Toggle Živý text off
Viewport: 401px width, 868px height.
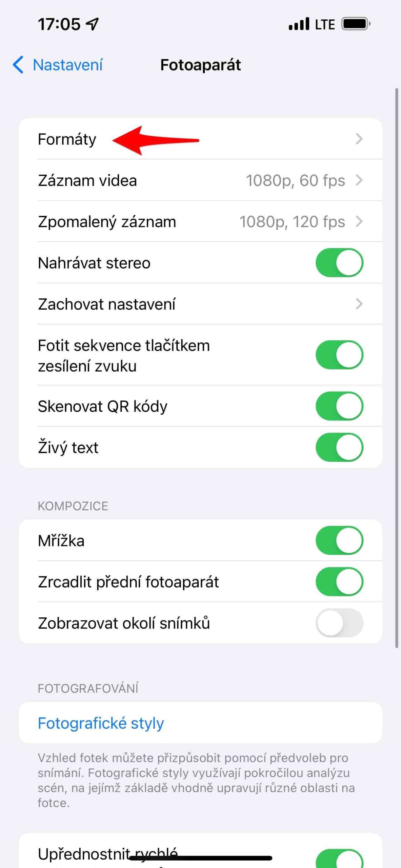[339, 448]
